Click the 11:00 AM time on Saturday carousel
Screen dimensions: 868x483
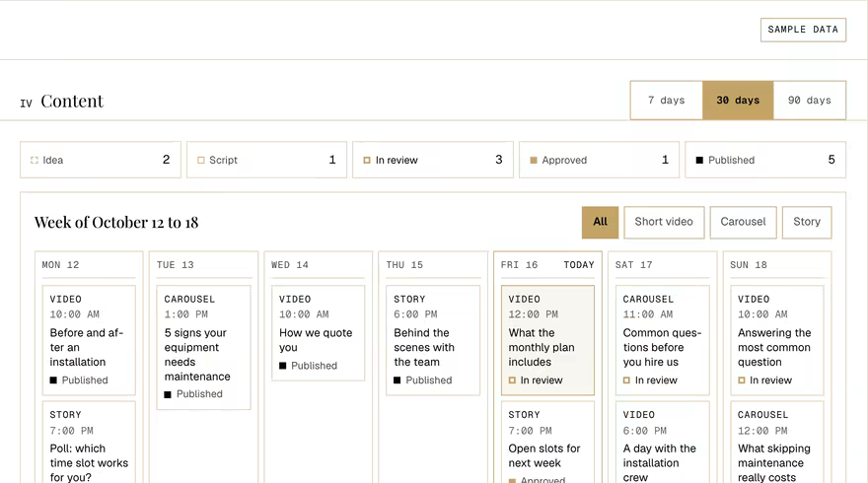pos(648,314)
